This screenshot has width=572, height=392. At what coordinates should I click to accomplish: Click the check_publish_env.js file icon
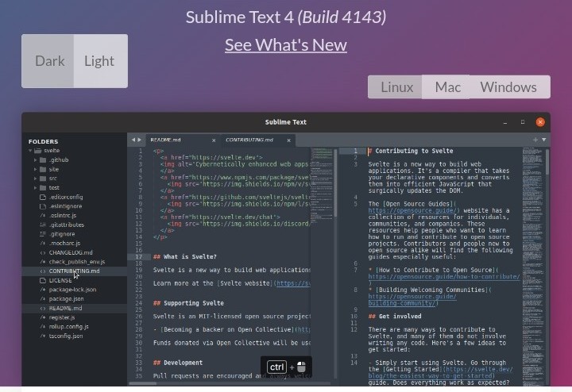coord(43,262)
